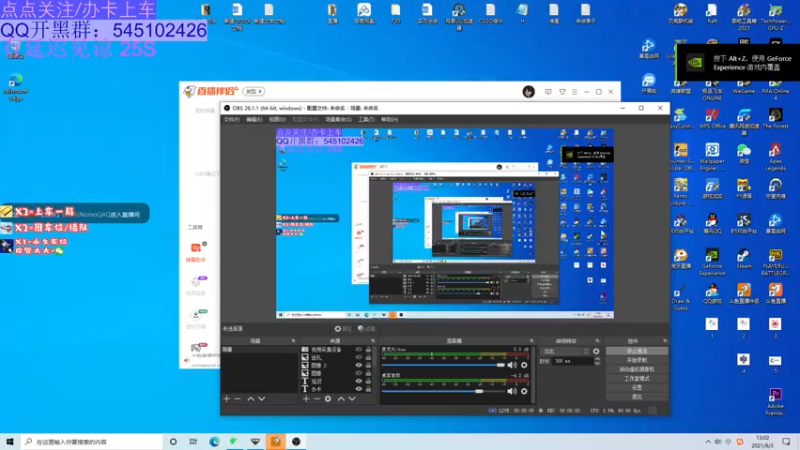Move source down in the Sources toolbar
Image resolution: width=800 pixels, height=450 pixels.
coord(352,399)
